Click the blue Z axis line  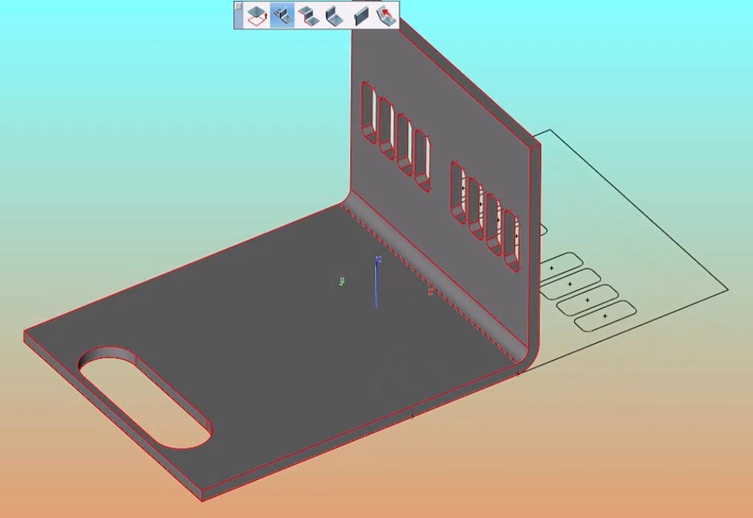[x=377, y=285]
